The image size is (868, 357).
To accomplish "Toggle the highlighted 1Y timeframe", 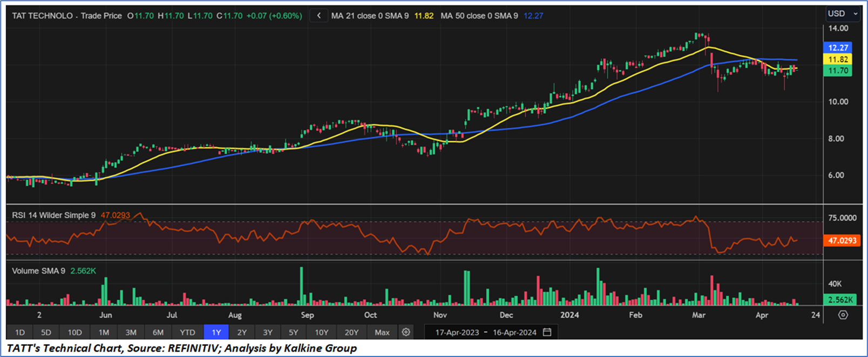I will (x=216, y=332).
